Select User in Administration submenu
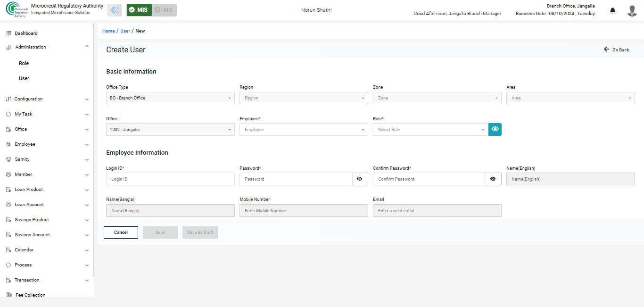Viewport: 644px width, 307px height. point(24,78)
